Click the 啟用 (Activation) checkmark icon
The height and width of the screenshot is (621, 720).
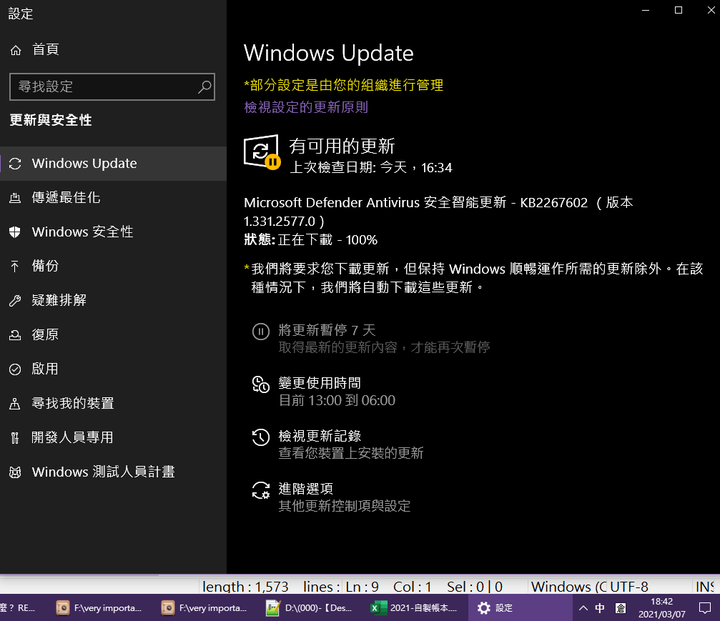tap(15, 369)
